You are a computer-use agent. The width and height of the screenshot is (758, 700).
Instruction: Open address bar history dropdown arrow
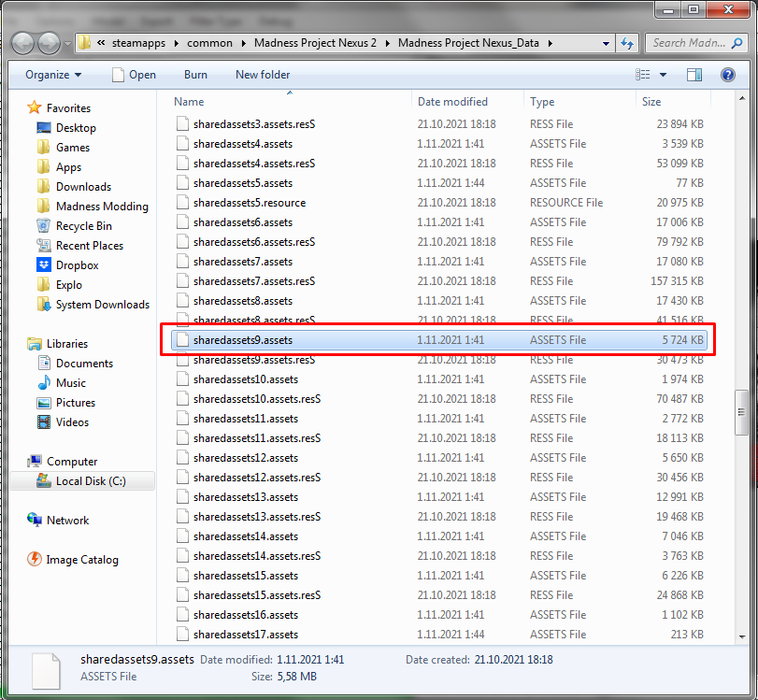(x=606, y=43)
